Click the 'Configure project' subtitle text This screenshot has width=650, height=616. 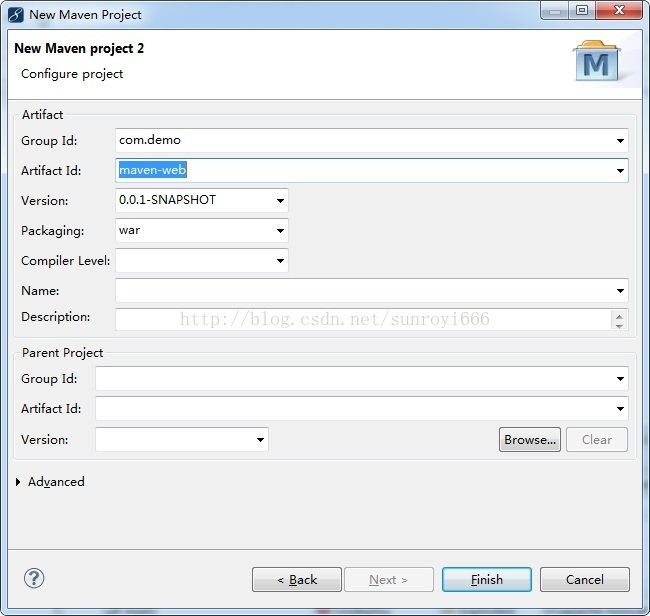[x=72, y=74]
